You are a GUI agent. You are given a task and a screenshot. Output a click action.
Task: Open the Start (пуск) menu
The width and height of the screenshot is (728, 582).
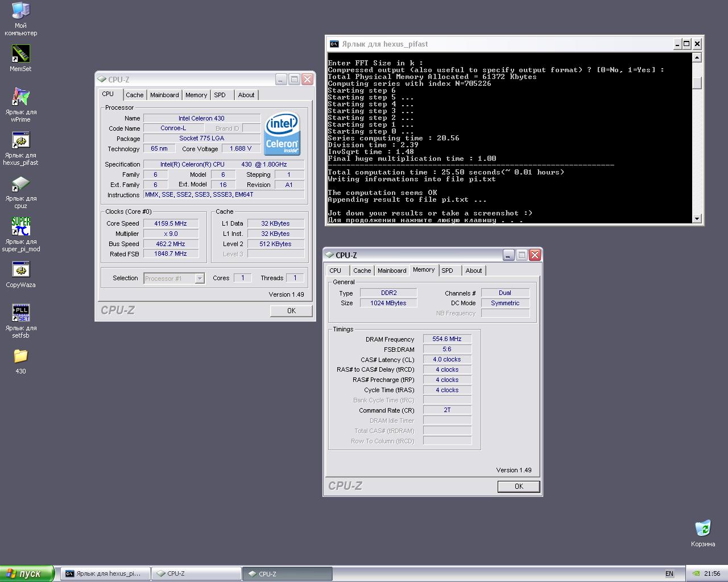[27, 573]
